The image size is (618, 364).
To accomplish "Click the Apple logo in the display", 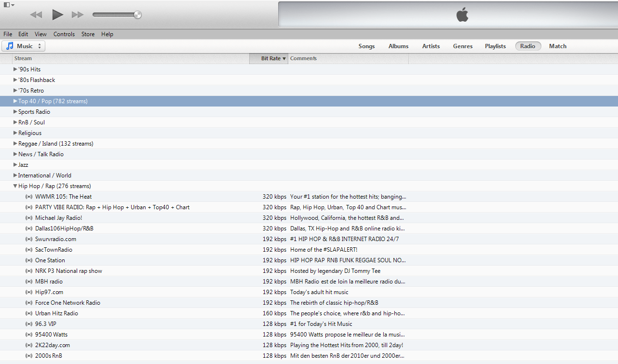I will tap(462, 14).
